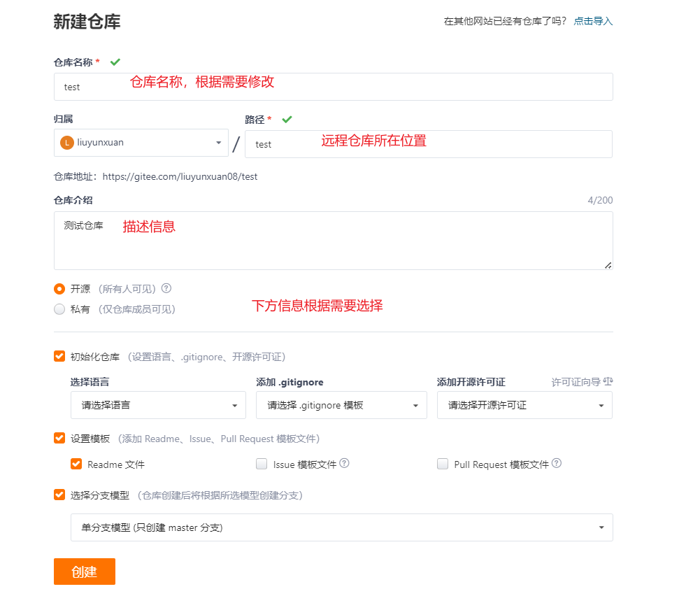
Task: Expand the .gitignore 模板 dropdown
Action: [x=341, y=405]
